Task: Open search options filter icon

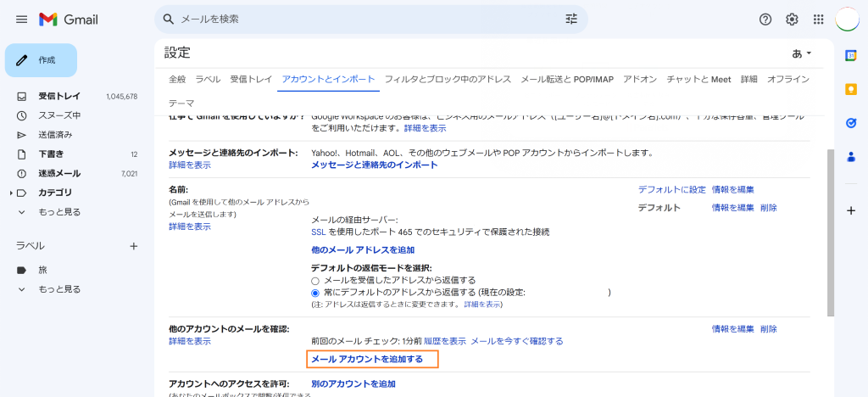Action: click(x=571, y=20)
